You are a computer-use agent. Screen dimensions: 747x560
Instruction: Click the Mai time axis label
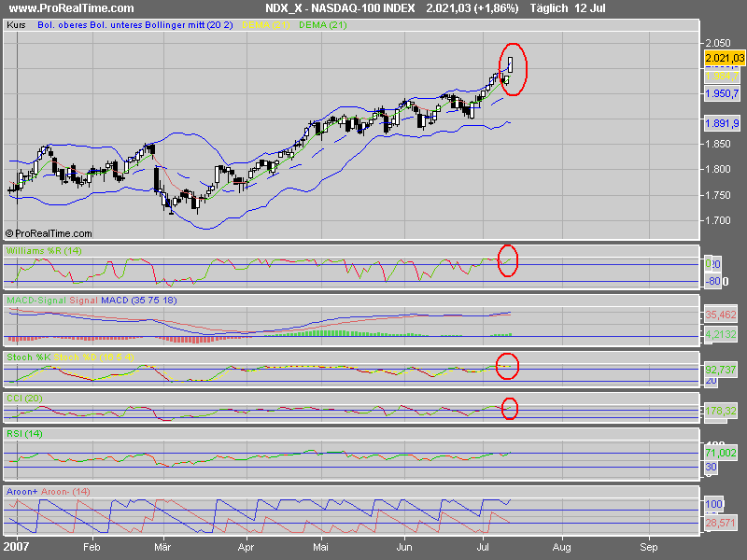click(x=320, y=547)
